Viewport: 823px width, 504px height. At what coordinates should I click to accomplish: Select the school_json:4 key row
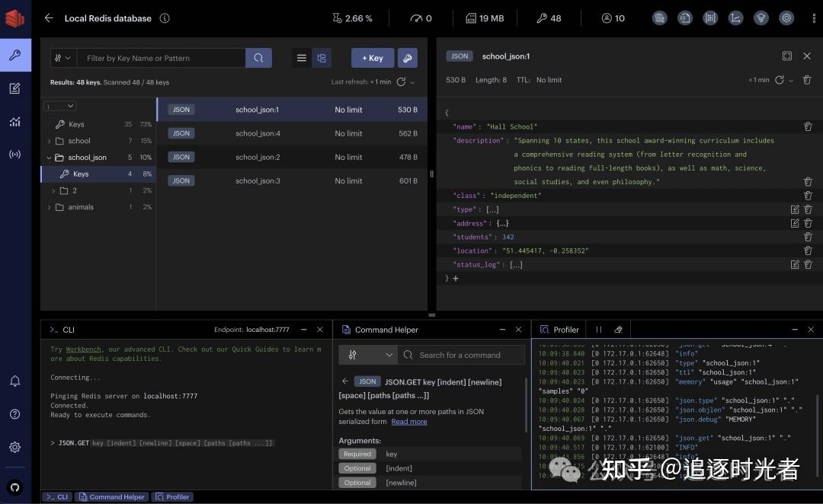click(292, 133)
